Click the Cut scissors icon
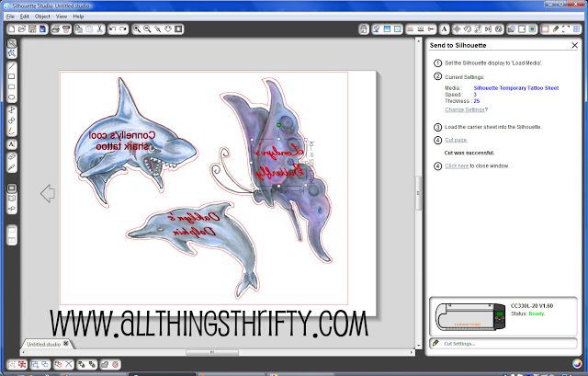The width and height of the screenshot is (588, 376). click(x=100, y=28)
